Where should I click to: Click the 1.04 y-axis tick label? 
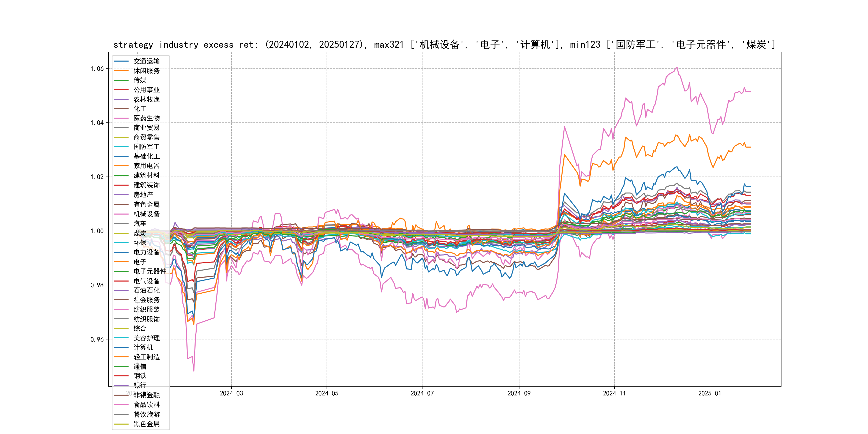97,123
